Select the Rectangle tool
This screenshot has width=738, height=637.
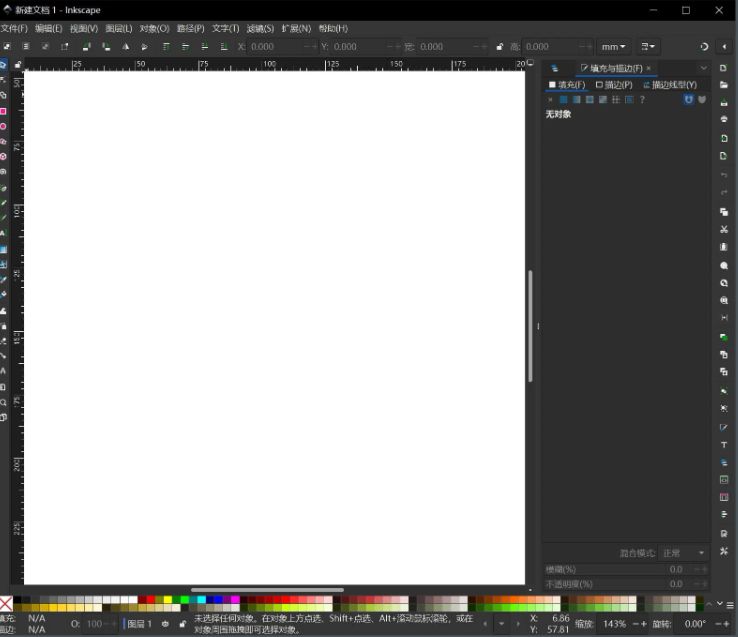[3, 111]
